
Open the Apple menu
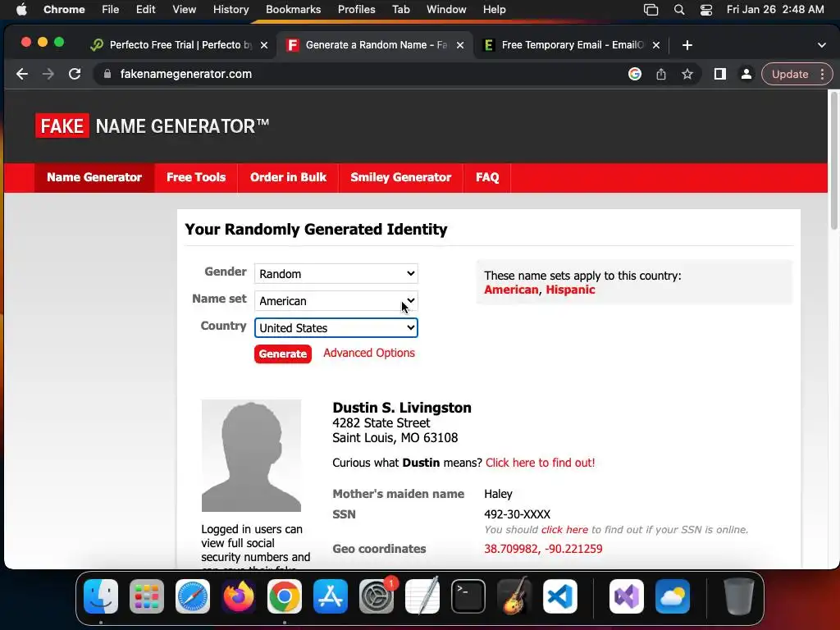pos(21,10)
